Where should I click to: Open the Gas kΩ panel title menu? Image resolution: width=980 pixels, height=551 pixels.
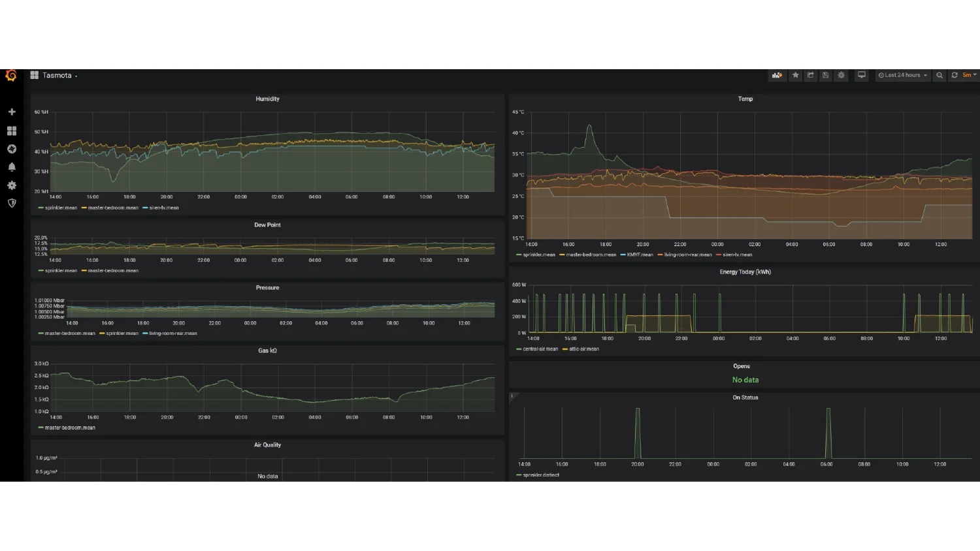click(x=267, y=351)
